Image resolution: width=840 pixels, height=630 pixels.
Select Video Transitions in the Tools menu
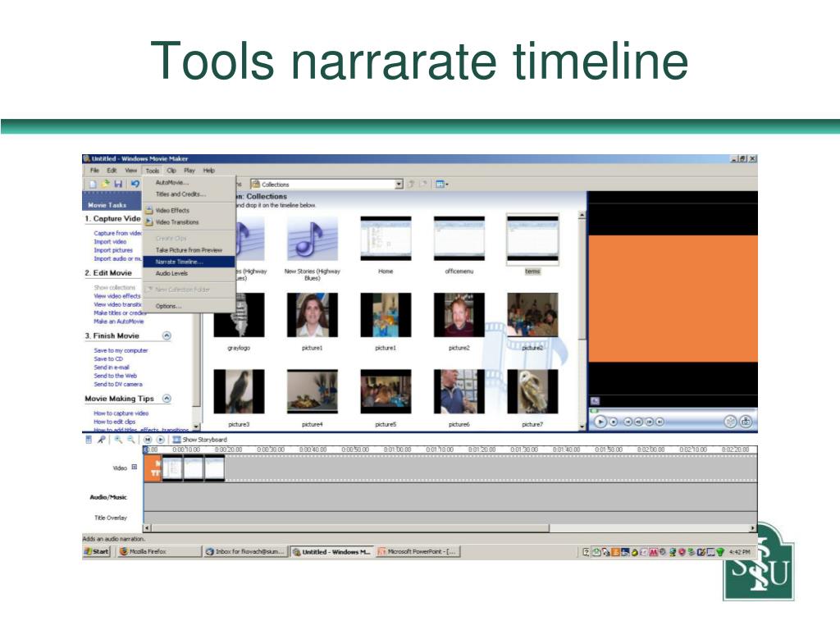(x=189, y=221)
